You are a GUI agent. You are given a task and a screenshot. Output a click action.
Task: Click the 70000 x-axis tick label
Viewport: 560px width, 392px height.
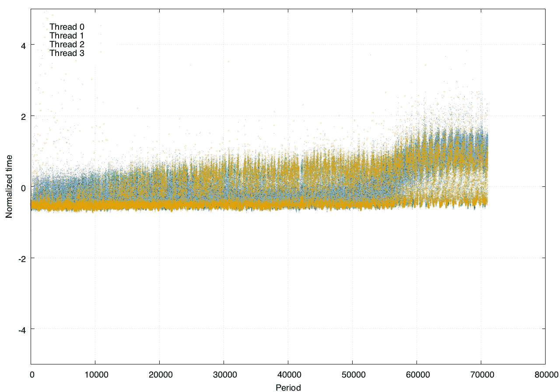pyautogui.click(x=481, y=375)
